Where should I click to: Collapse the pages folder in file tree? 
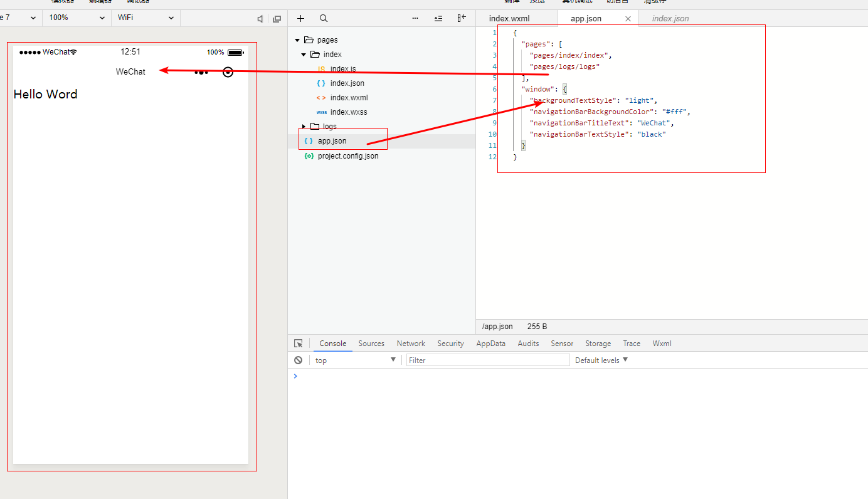[297, 40]
